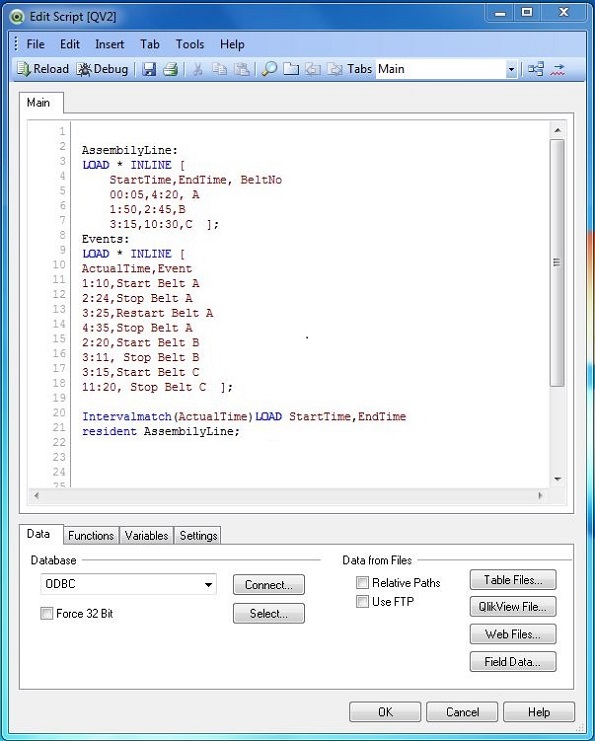Click the 'StartTime,EndTime, BeltNo' header line

point(196,180)
